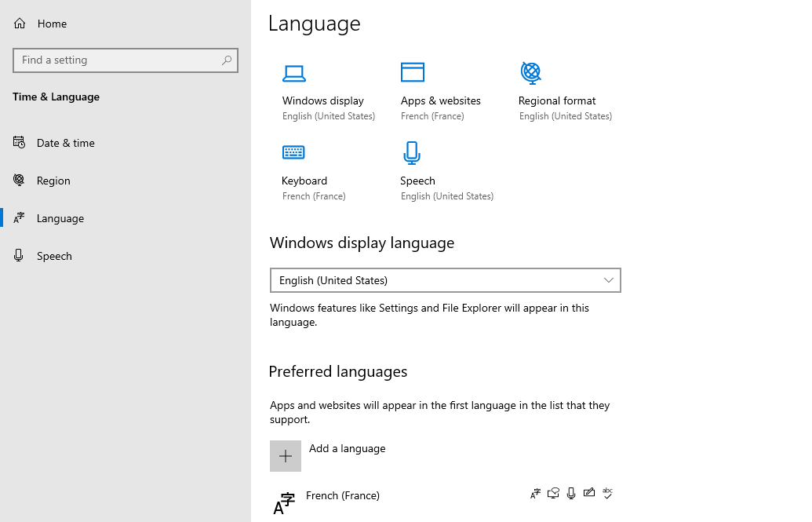Click the Region globe icon in sidebar
Image resolution: width=812 pixels, height=522 pixels.
pyautogui.click(x=19, y=180)
